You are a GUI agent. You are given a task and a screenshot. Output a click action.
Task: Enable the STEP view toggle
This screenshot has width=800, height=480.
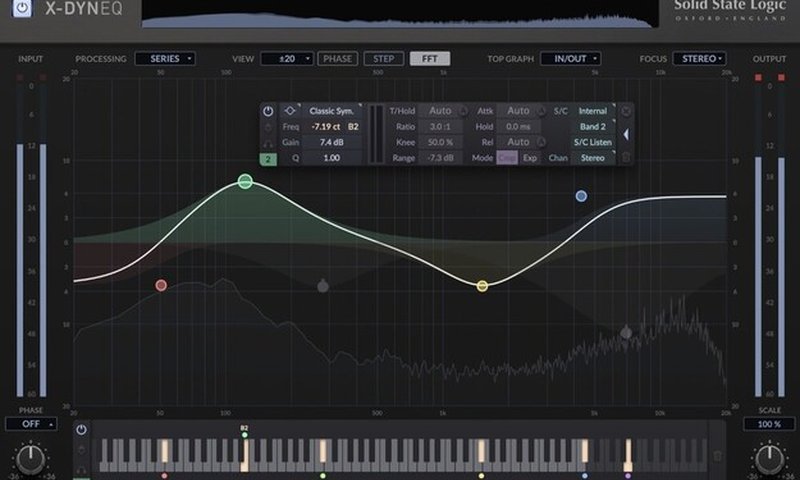point(383,59)
